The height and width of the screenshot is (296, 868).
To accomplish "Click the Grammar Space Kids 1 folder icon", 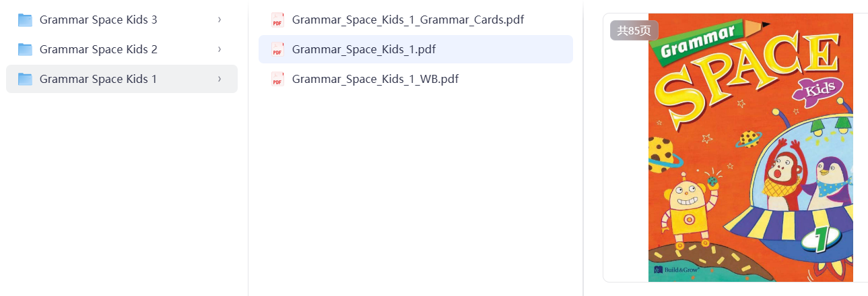I will pyautogui.click(x=25, y=79).
